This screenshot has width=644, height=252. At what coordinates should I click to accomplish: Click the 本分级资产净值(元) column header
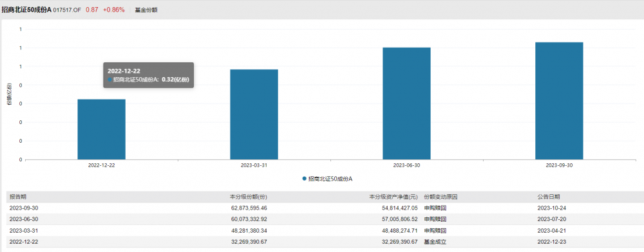[x=393, y=197]
